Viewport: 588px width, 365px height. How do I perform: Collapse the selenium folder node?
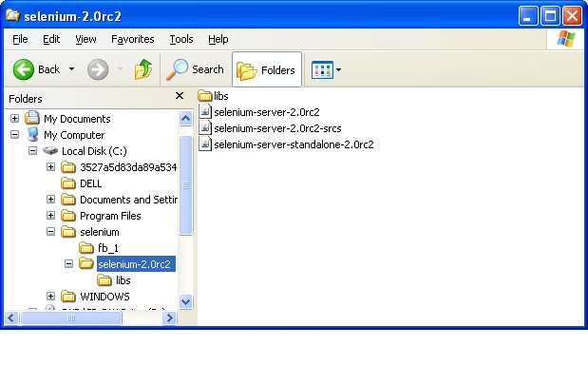point(50,232)
